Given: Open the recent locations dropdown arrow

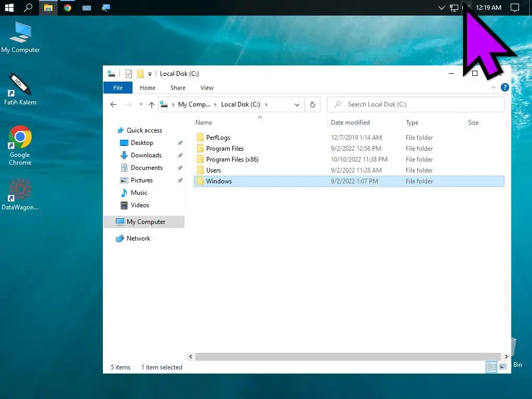Looking at the screenshot, I should [x=141, y=104].
